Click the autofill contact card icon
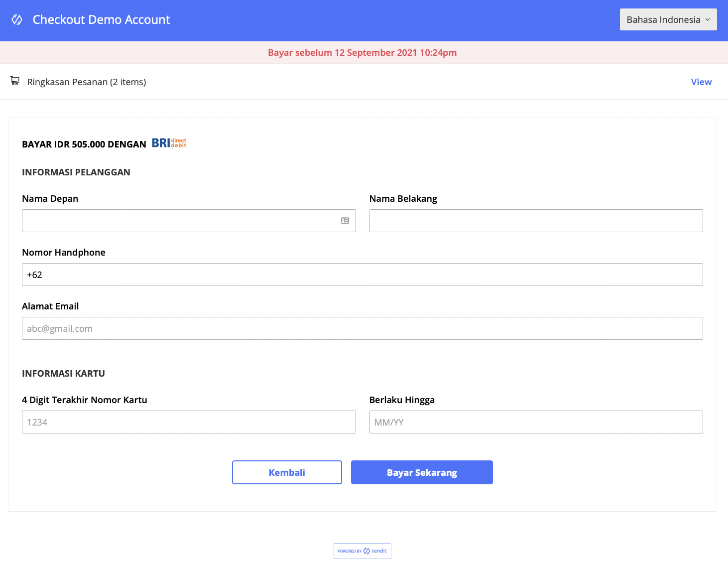The height and width of the screenshot is (568, 728). tap(345, 221)
